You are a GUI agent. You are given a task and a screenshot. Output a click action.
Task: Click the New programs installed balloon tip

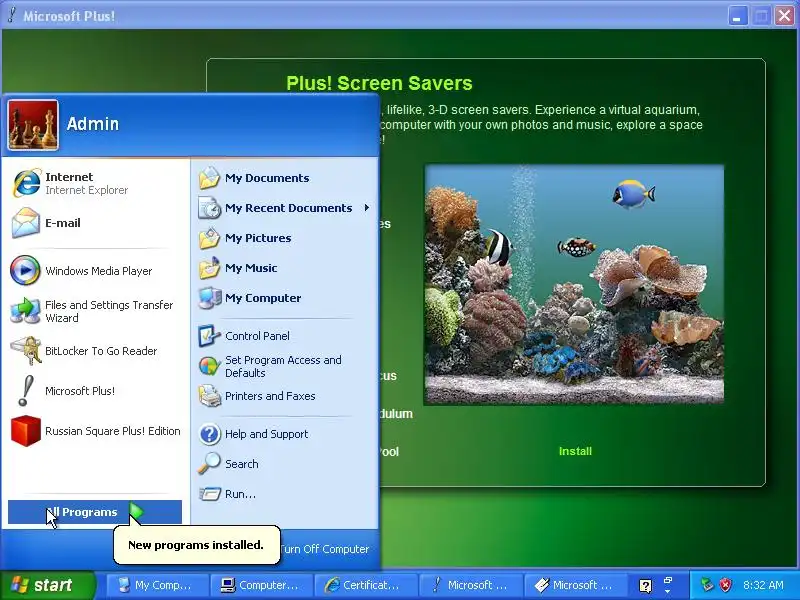point(196,545)
